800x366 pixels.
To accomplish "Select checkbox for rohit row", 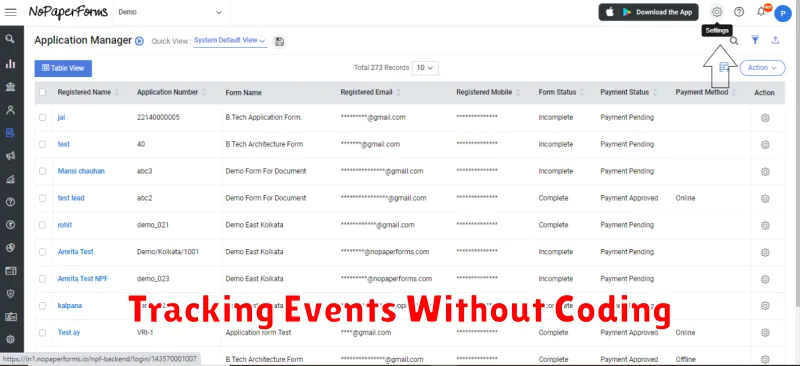I will coord(42,225).
